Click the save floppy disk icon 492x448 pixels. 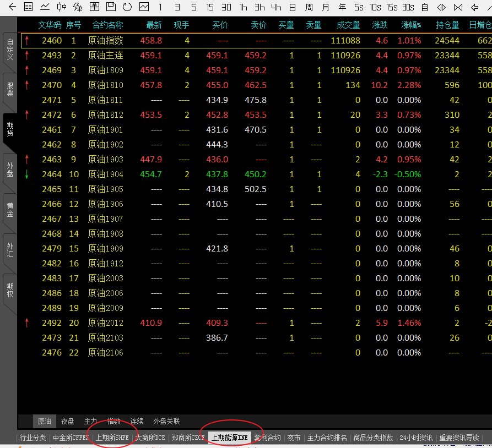(111, 7)
